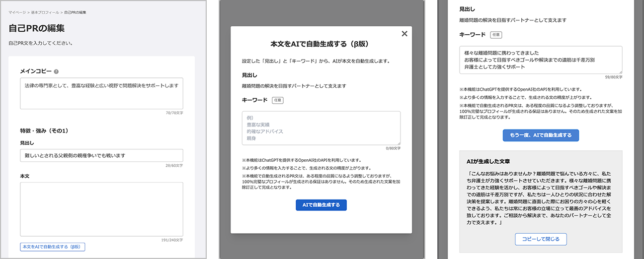644x259 pixels.
Task: Click the 28/60文字 counter under 見出し
Action: pyautogui.click(x=174, y=165)
